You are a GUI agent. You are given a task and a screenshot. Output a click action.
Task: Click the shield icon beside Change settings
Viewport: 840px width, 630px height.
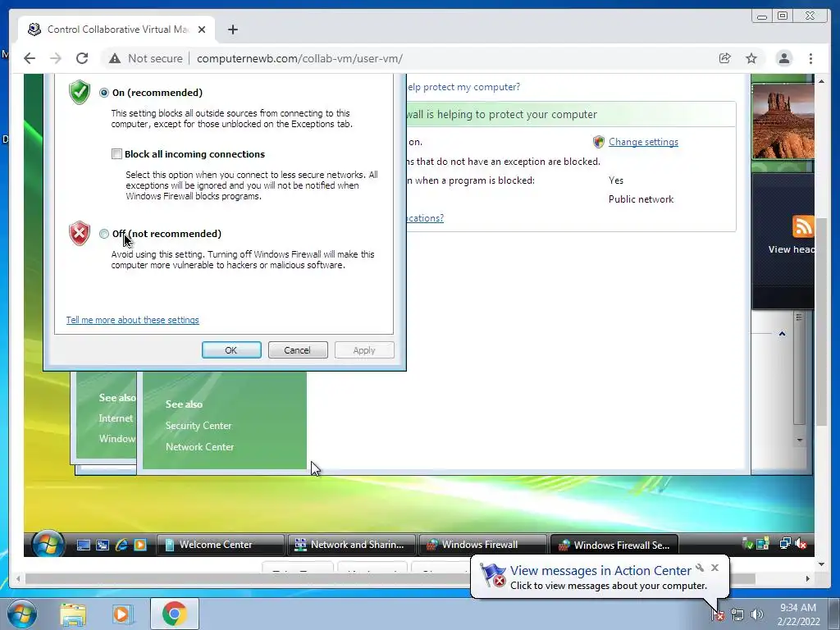599,142
